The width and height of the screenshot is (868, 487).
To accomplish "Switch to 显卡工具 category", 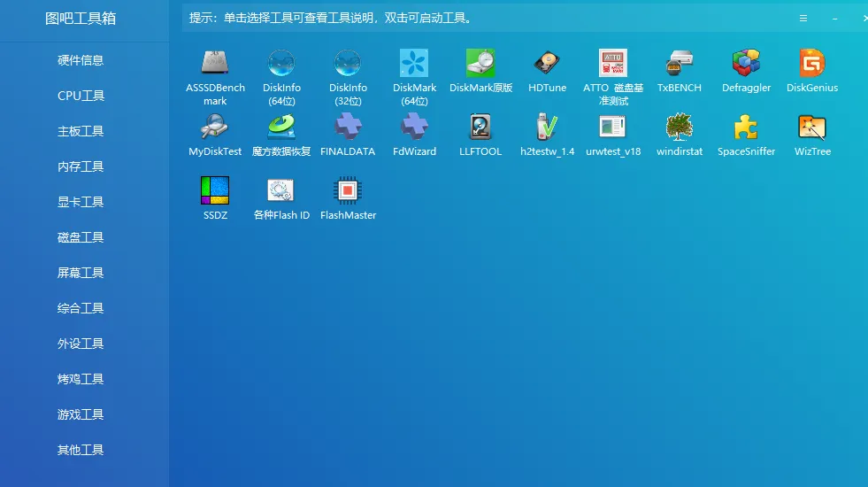I will (81, 202).
